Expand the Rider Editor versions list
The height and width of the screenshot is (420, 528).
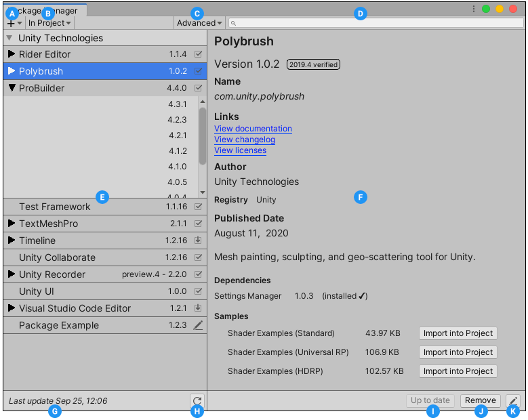pyautogui.click(x=12, y=54)
